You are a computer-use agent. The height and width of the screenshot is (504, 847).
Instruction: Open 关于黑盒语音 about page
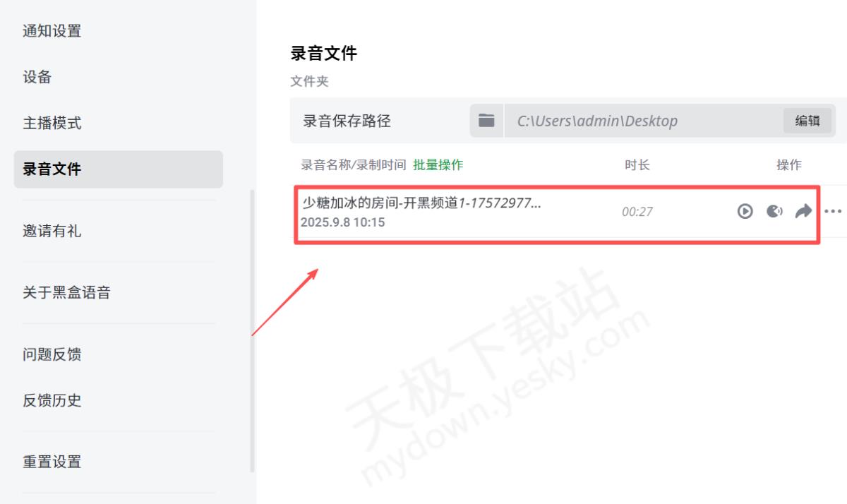pos(67,292)
